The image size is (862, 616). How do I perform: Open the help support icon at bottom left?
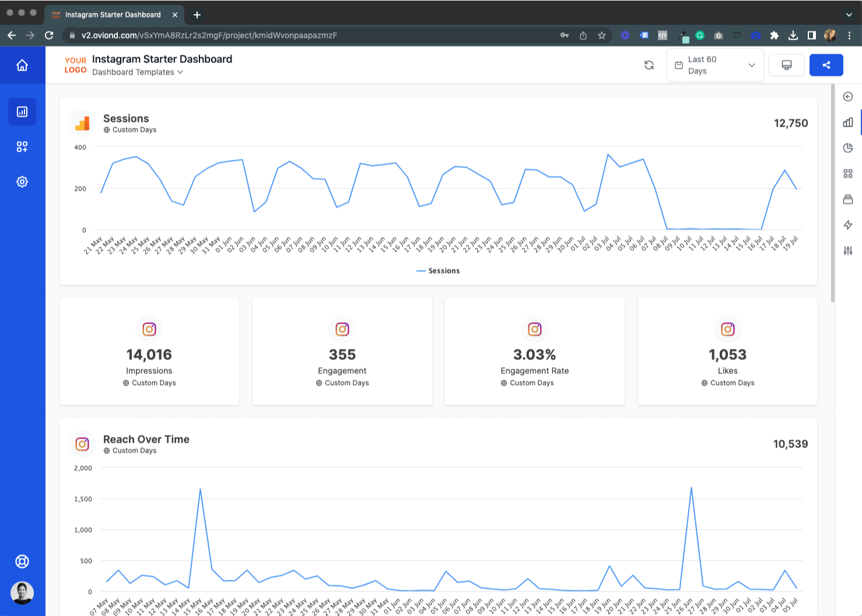[22, 561]
